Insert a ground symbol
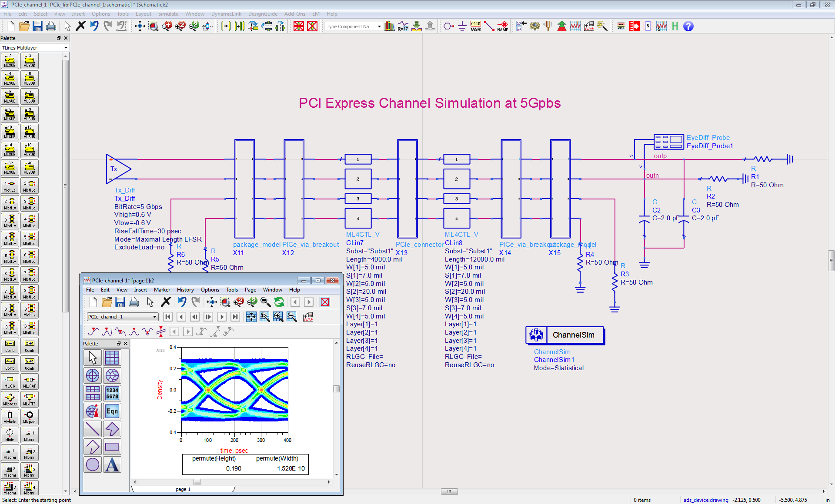 (462, 26)
